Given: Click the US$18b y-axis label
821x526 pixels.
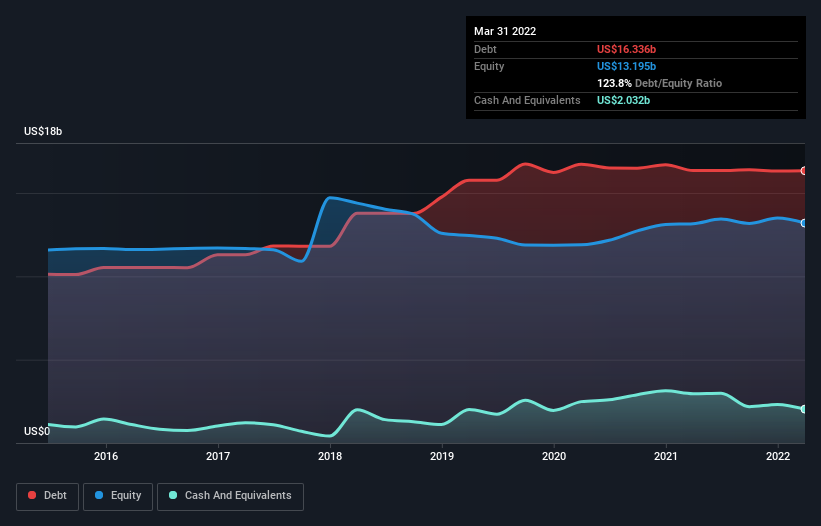Looking at the screenshot, I should tap(43, 131).
